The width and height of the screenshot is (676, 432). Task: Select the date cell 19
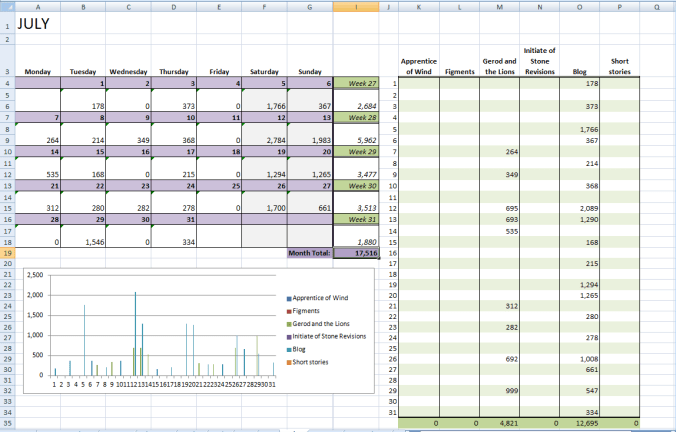[264, 151]
